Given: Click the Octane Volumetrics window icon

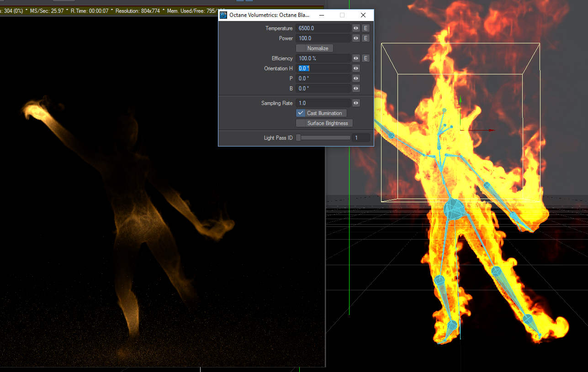Looking at the screenshot, I should click(223, 15).
